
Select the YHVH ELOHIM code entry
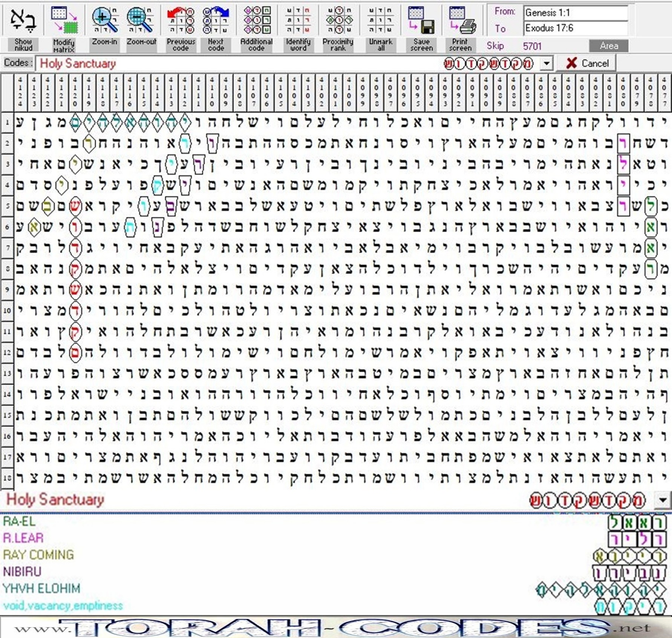coord(41,588)
